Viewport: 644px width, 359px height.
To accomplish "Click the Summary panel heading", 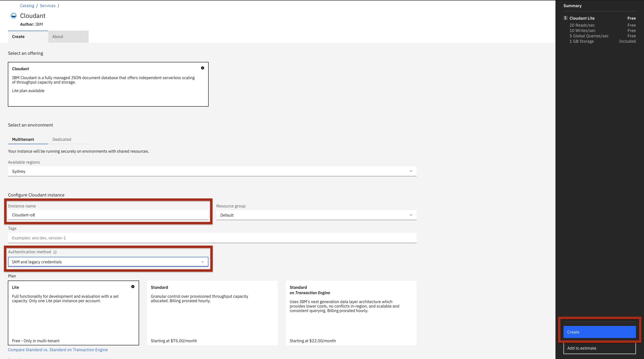I will tap(572, 6).
